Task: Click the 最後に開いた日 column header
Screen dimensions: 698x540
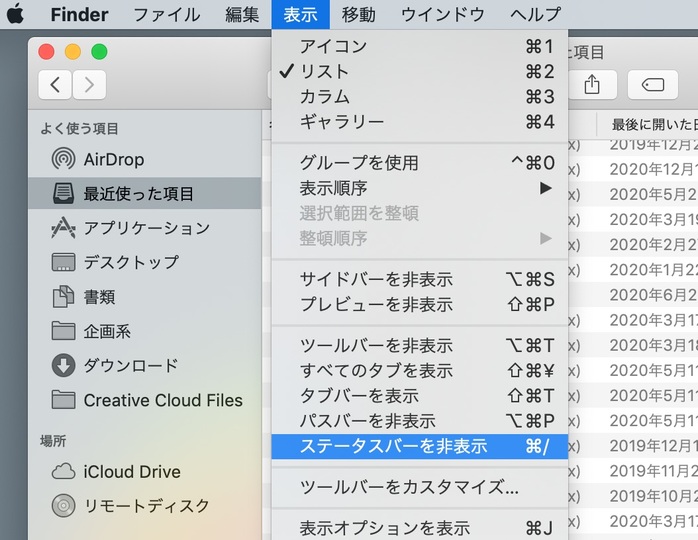Action: [648, 125]
